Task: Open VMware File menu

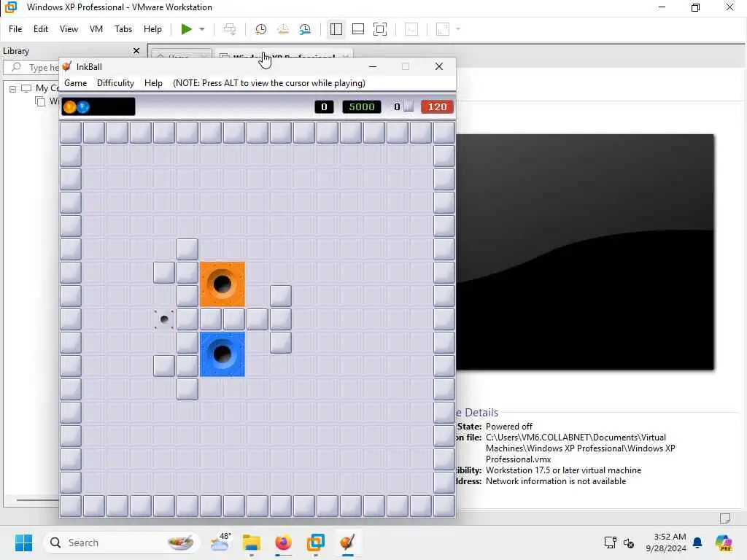Action: 15,29
